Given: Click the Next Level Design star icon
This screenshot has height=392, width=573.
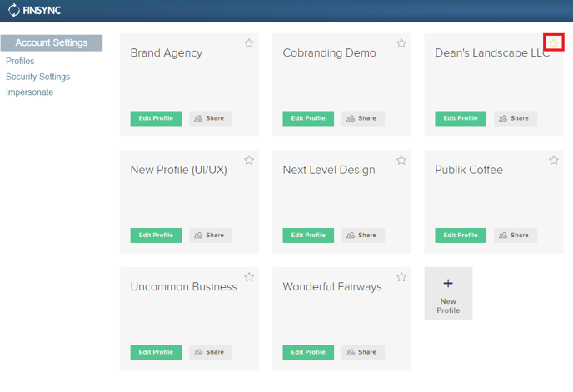Looking at the screenshot, I should tap(401, 160).
